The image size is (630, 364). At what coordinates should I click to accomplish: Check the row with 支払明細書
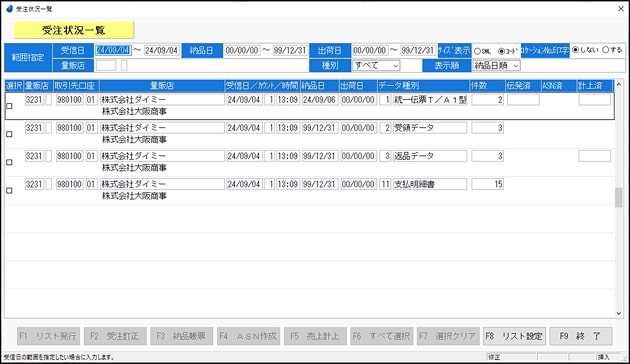9,190
